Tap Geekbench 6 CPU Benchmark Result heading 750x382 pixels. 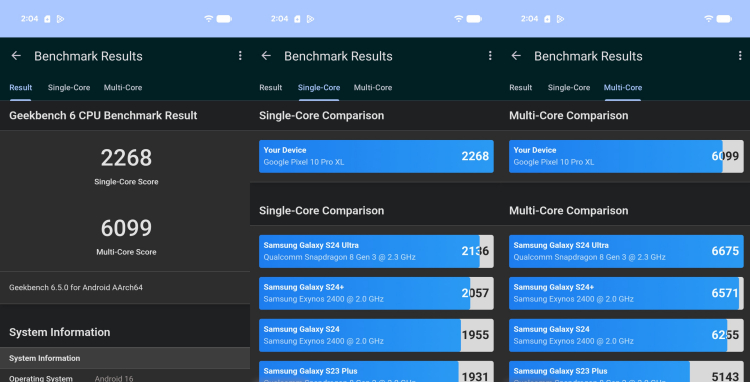103,115
